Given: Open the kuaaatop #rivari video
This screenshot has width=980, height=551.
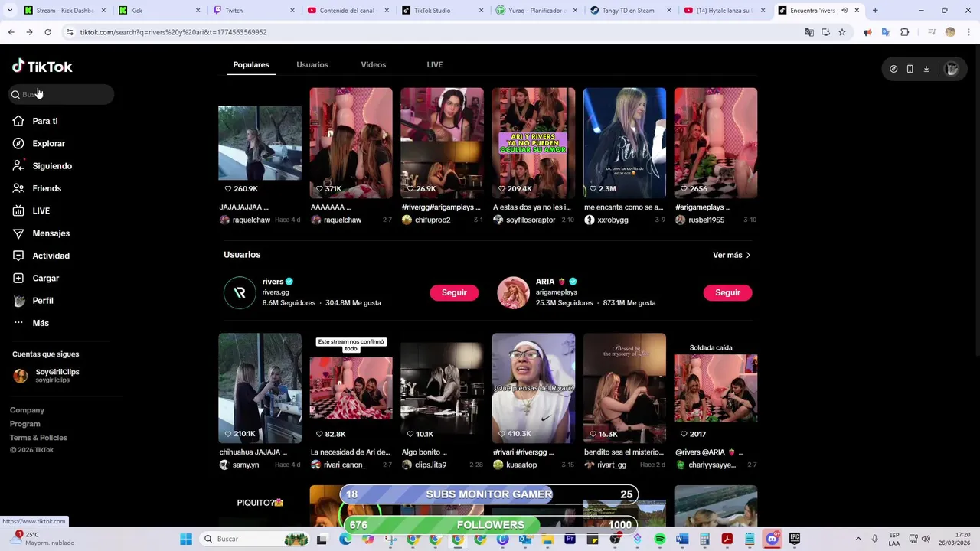Looking at the screenshot, I should tap(534, 388).
